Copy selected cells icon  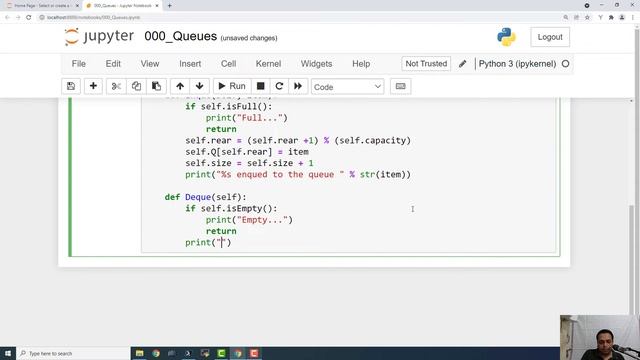[136, 86]
